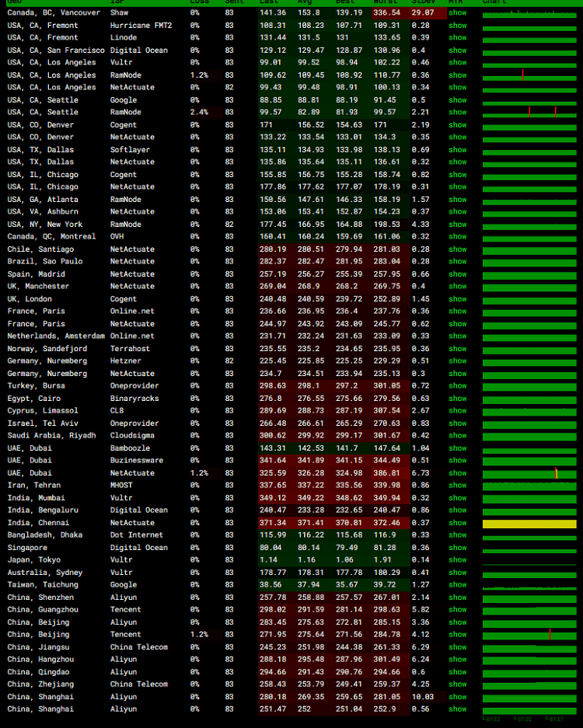Image resolution: width=583 pixels, height=728 pixels.
Task: Click the 1.14 last value for Tokyo
Action: (268, 559)
